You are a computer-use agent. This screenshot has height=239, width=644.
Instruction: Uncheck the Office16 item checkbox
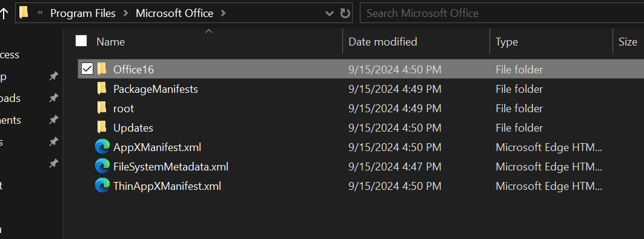(87, 69)
